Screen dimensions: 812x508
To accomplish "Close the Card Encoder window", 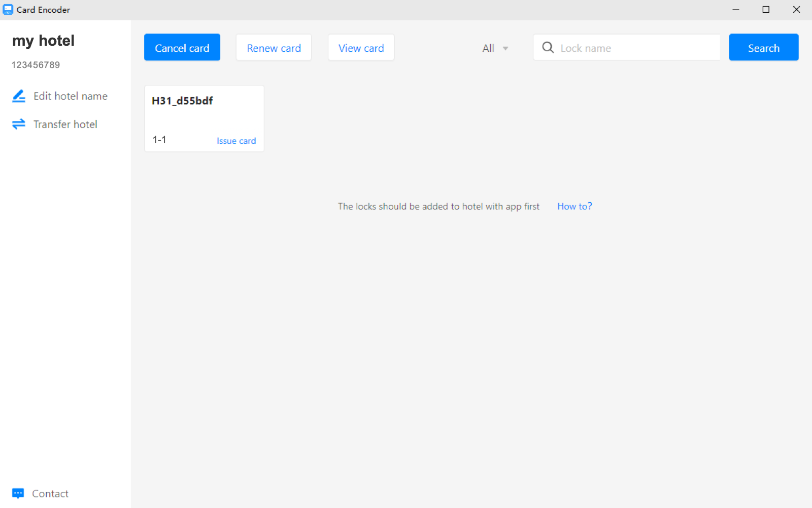I will [796, 10].
